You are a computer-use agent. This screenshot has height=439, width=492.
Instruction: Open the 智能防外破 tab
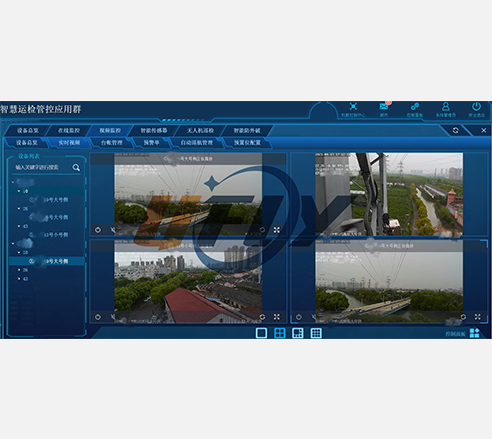coord(247,130)
